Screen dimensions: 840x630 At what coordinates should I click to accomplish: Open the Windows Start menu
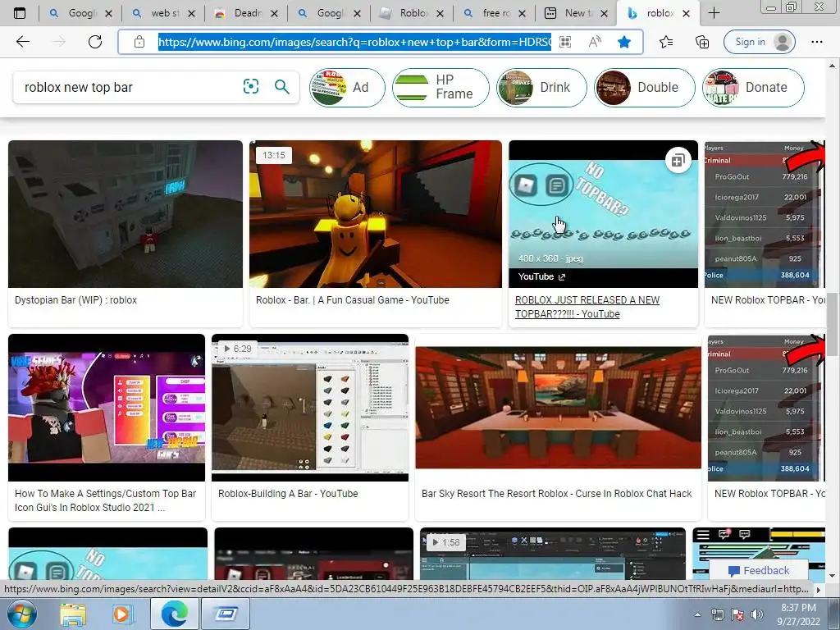pyautogui.click(x=21, y=614)
